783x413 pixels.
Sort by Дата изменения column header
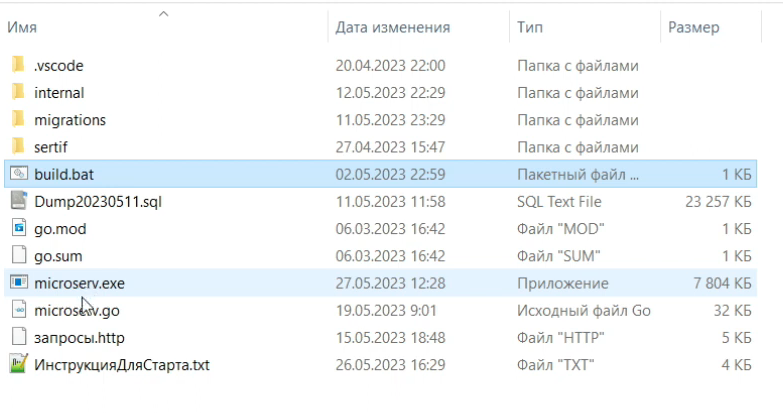392,27
